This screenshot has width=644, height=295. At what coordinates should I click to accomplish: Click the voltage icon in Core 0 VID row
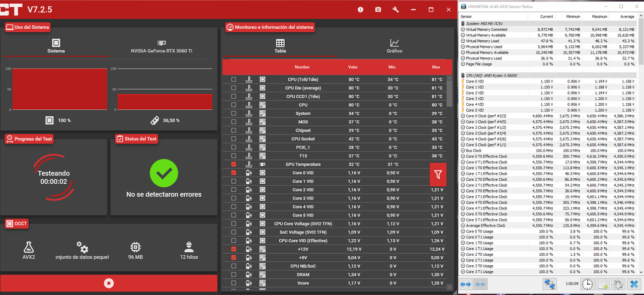(x=249, y=173)
